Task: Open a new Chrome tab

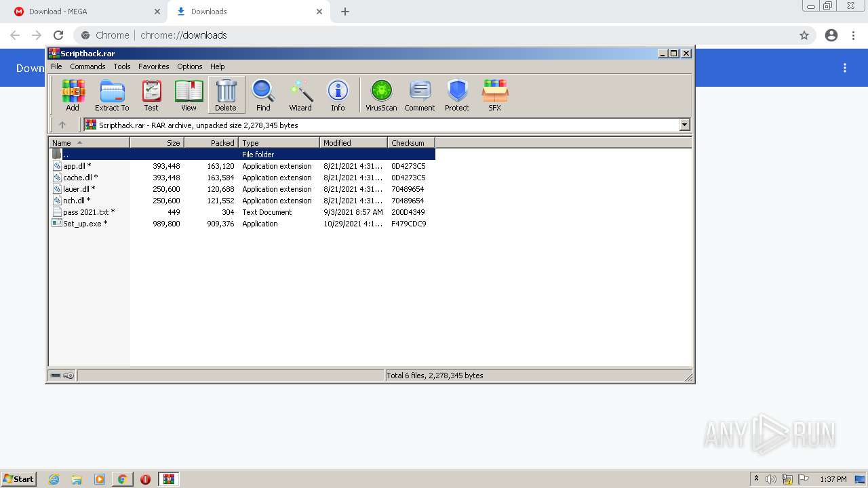Action: 345,12
